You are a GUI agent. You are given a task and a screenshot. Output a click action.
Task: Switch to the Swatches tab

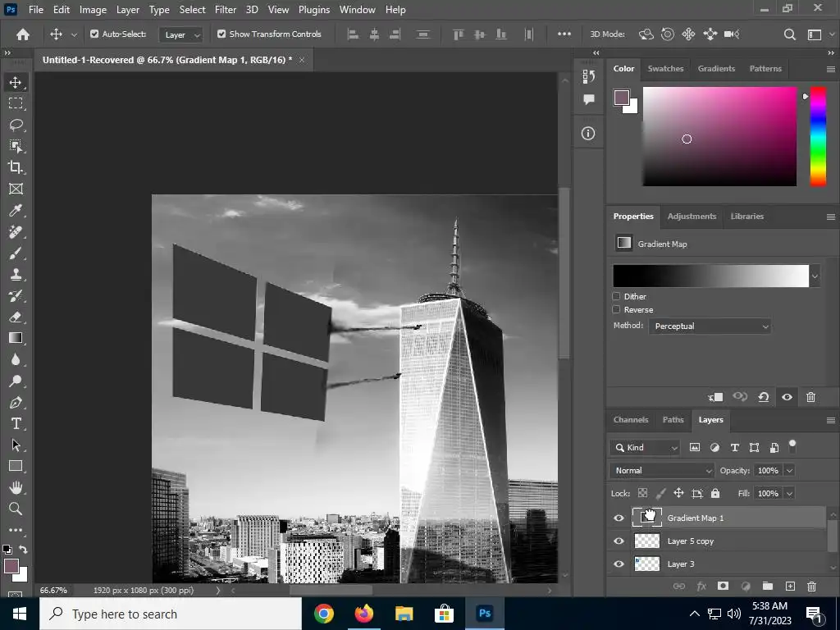pyautogui.click(x=665, y=69)
